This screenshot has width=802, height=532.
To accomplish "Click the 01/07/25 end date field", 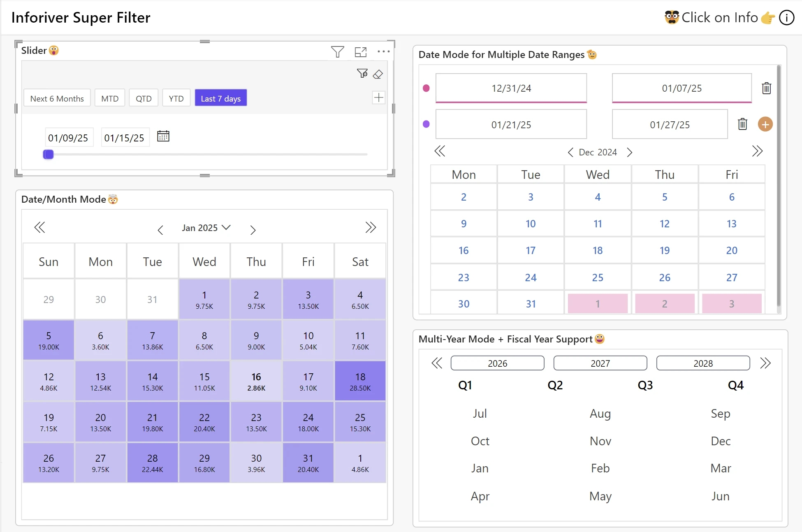I will pyautogui.click(x=682, y=88).
